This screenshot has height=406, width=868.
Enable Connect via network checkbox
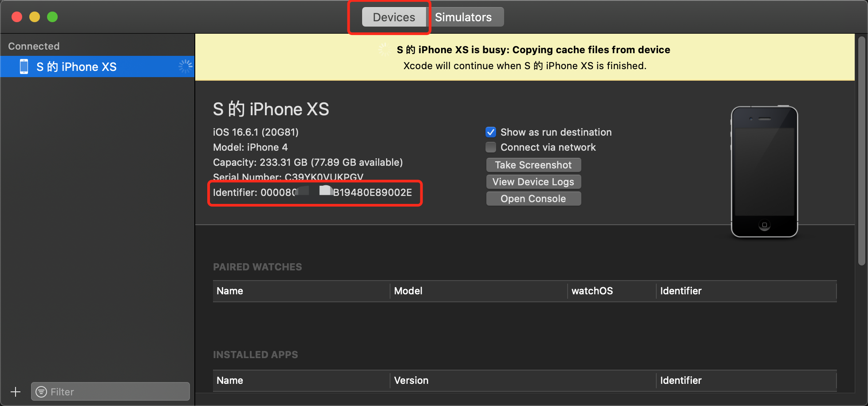pyautogui.click(x=491, y=147)
